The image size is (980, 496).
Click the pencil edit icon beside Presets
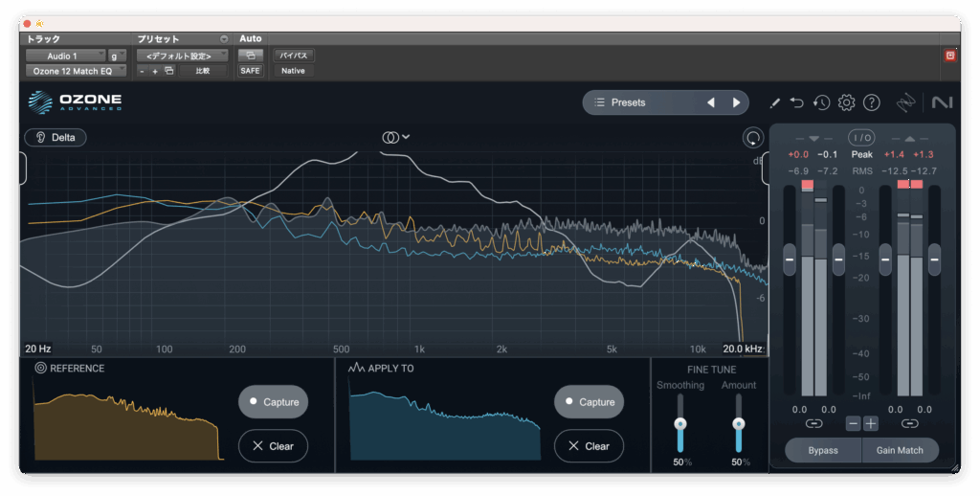click(775, 102)
